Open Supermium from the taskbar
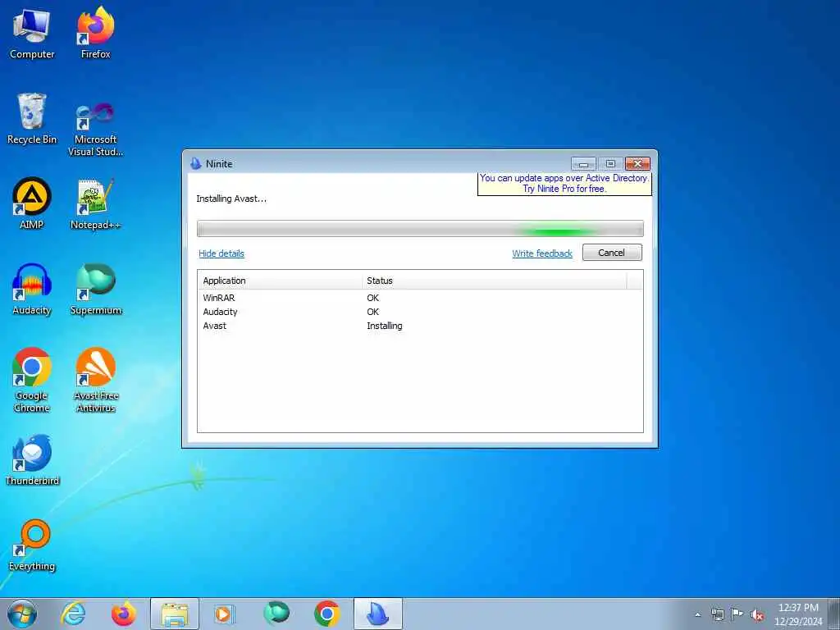The image size is (840, 630). coord(276,614)
